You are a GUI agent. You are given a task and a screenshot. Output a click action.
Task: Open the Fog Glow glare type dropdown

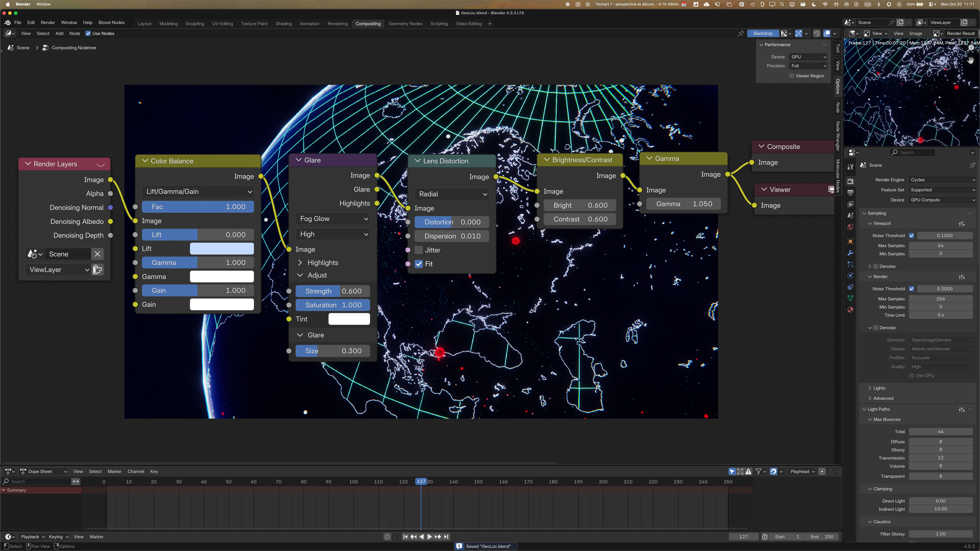coord(333,219)
